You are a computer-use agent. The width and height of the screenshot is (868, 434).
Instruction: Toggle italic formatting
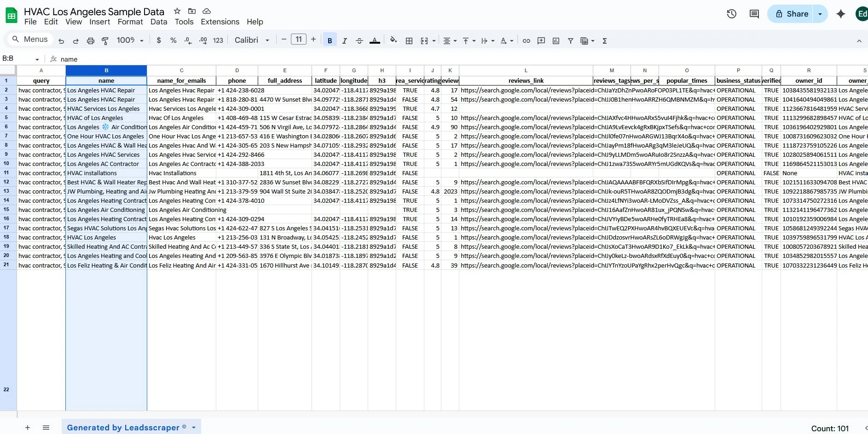345,41
